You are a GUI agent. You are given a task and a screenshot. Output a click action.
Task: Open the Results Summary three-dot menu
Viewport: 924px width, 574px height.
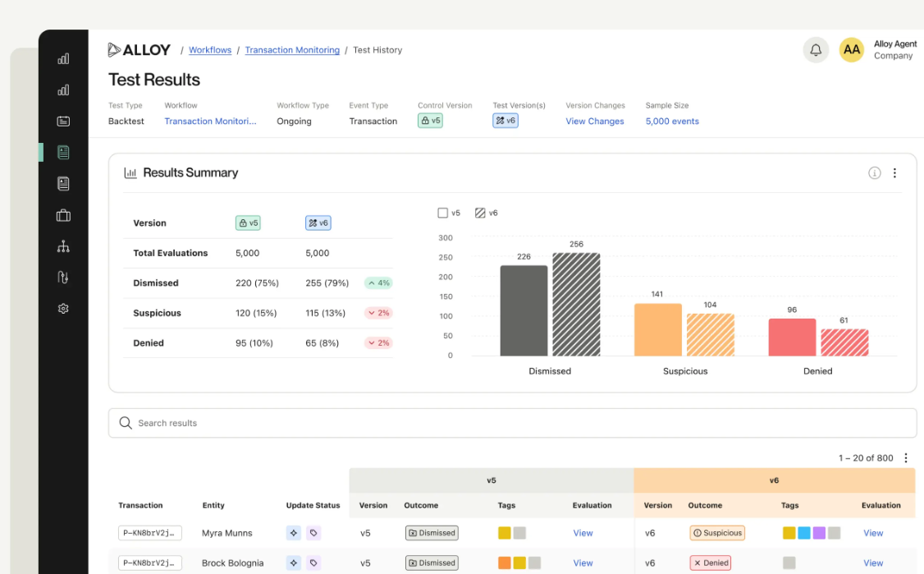point(894,172)
